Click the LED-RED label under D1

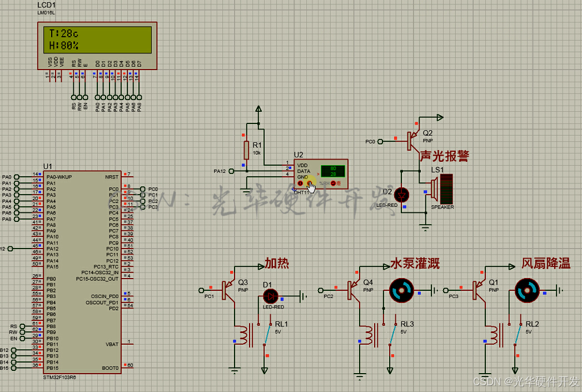point(273,307)
